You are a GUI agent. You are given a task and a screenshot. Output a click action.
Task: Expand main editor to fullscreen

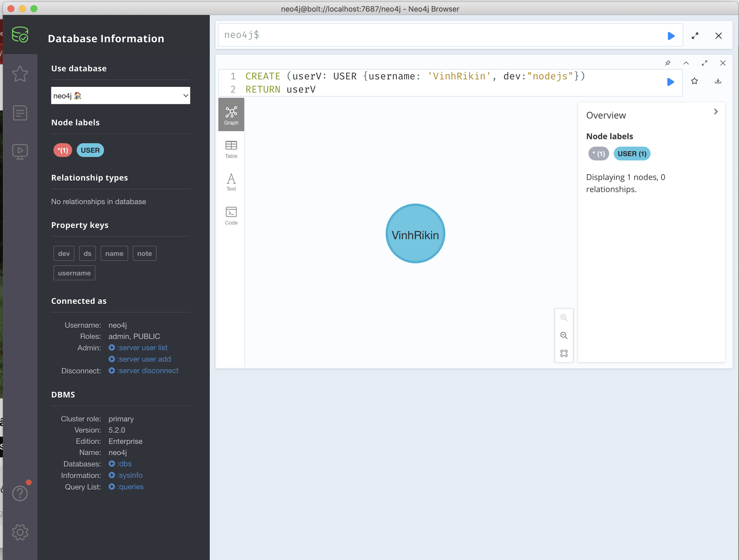[x=695, y=36]
